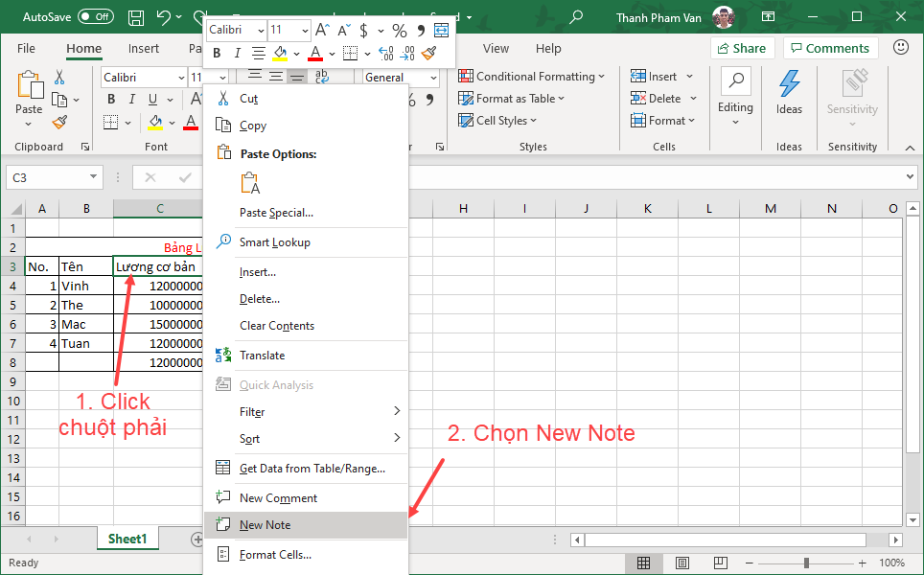Toggle Underline in the ribbon Font group
The image size is (924, 575).
[x=152, y=99]
